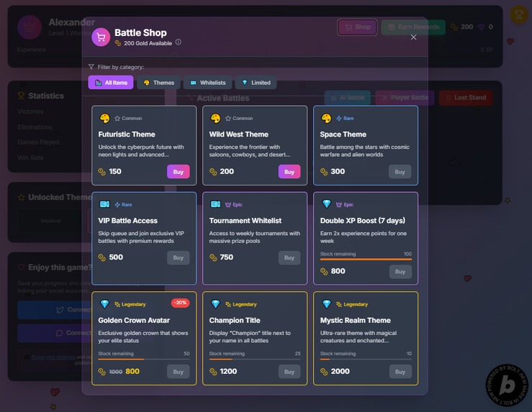Viewport: 532px width, 412px height.
Task: Click the Shop button in background header
Action: (x=357, y=27)
